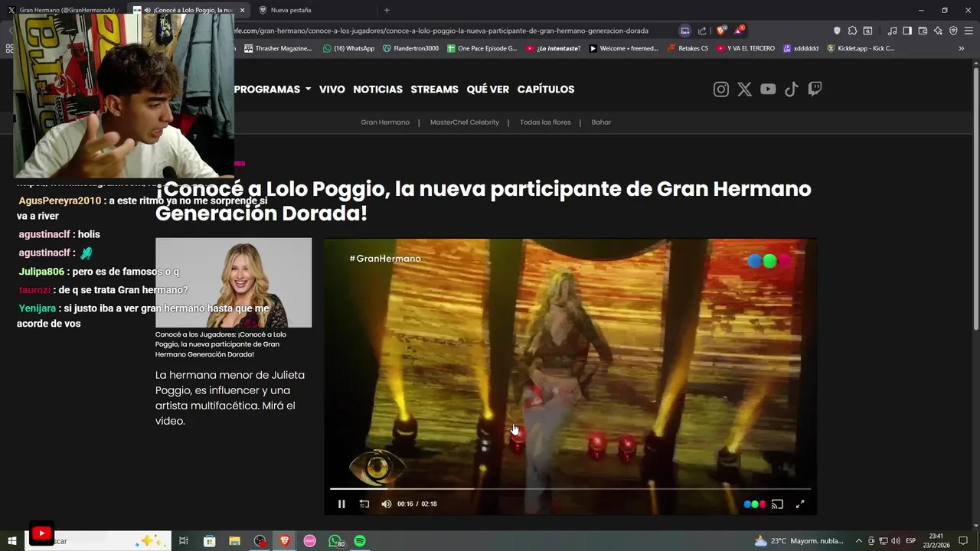Open the Bahar link

[601, 122]
